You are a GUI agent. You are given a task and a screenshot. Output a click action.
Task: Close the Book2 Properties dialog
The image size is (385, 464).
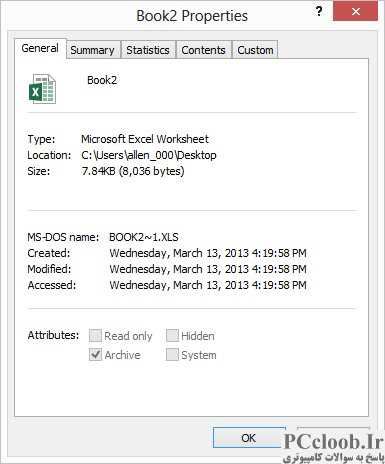355,12
